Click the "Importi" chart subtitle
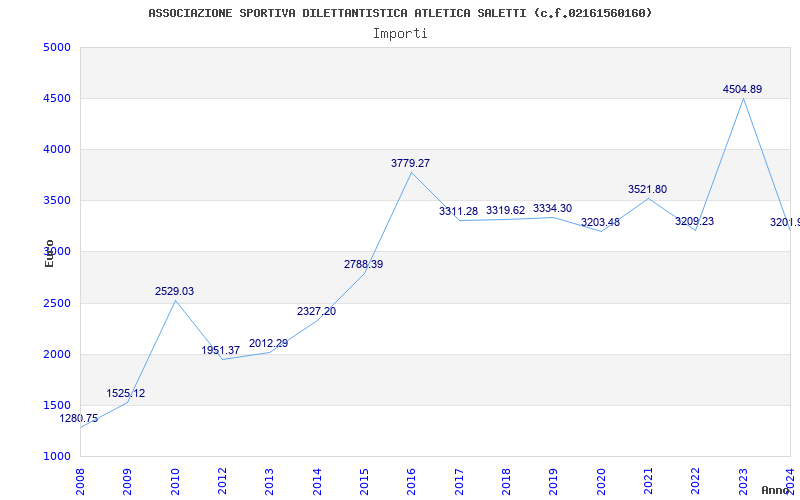 [x=400, y=33]
